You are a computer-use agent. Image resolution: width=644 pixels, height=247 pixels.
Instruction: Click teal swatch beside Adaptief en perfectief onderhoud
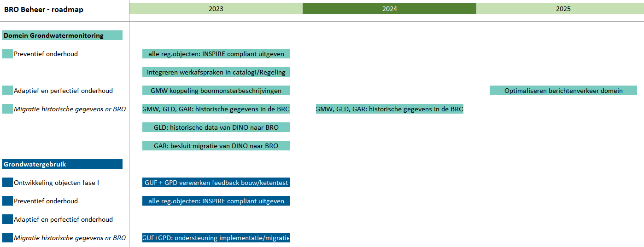(7, 91)
